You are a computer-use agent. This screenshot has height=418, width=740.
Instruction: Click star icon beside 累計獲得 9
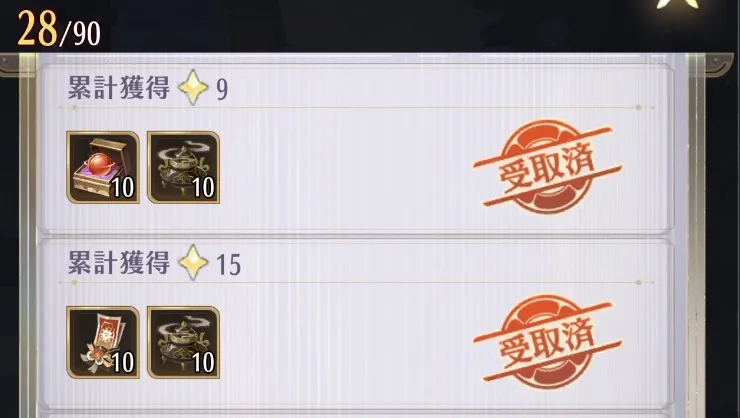tap(193, 87)
